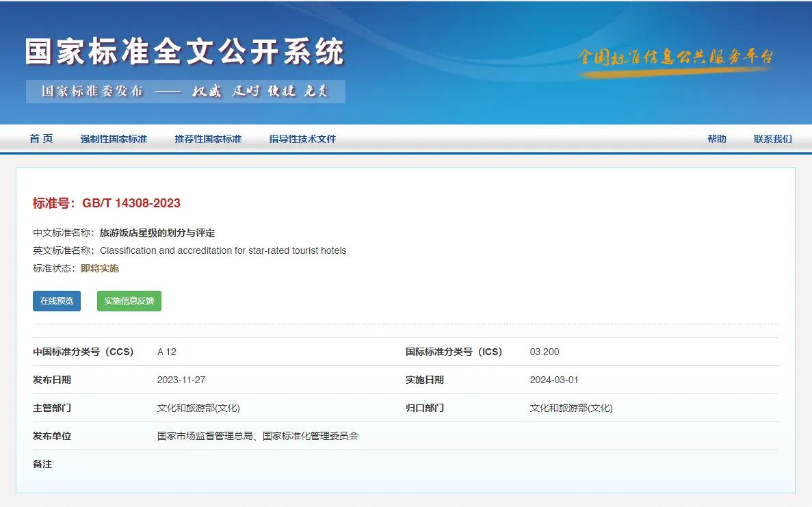This screenshot has height=507, width=812.
Task: Click the 国家标准全文公开系统 site logo
Action: tap(183, 51)
